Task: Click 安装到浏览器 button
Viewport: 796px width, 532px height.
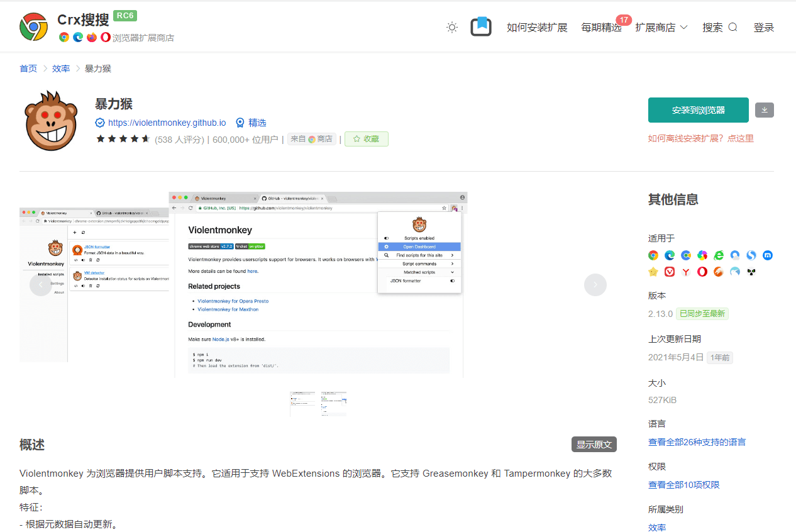Action: 699,110
